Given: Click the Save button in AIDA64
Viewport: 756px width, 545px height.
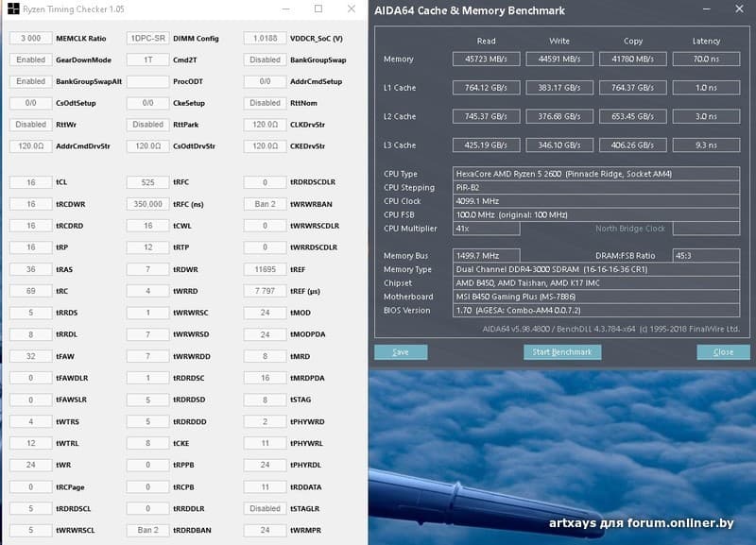Looking at the screenshot, I should pyautogui.click(x=401, y=352).
